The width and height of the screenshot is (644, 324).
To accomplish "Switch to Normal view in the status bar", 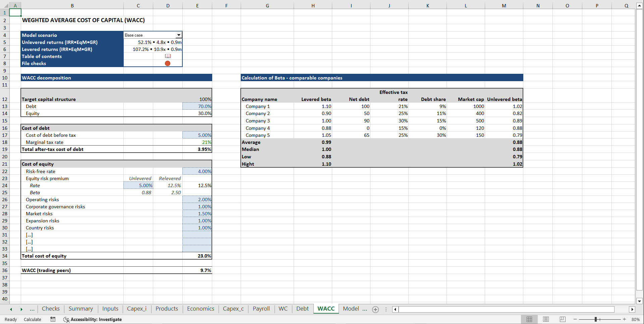I will 529,319.
